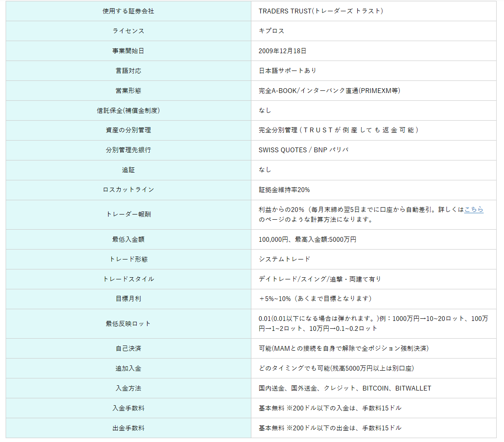Select the 事業開始日 label cell
This screenshot has width=504, height=442.
click(128, 51)
